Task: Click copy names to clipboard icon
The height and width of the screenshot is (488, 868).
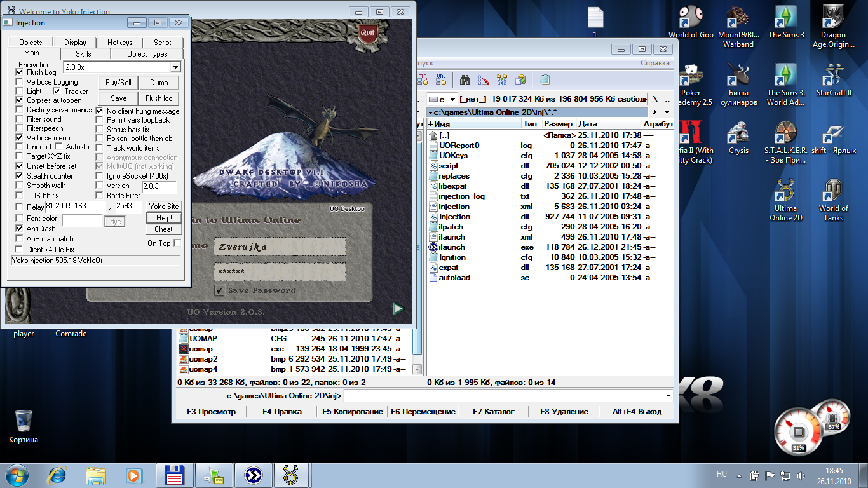Action: [x=520, y=79]
